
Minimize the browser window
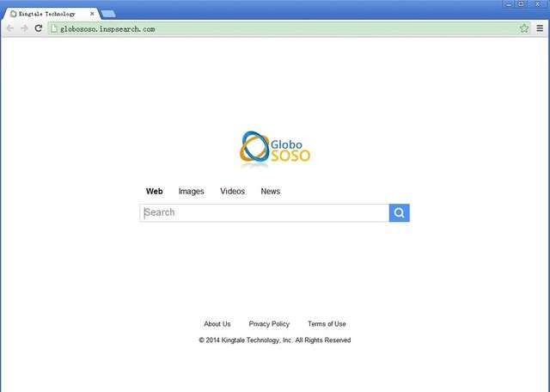coord(508,3)
